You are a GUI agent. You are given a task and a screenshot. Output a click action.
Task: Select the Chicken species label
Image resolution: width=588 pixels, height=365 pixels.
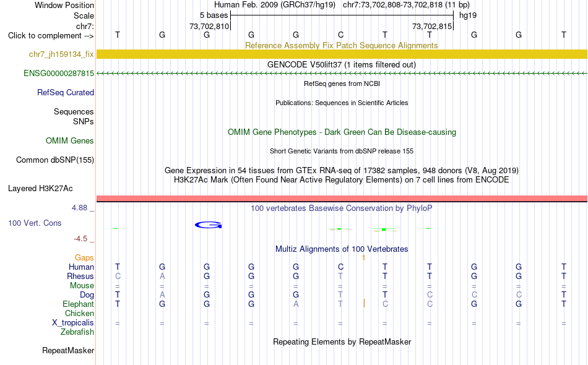pyautogui.click(x=79, y=313)
